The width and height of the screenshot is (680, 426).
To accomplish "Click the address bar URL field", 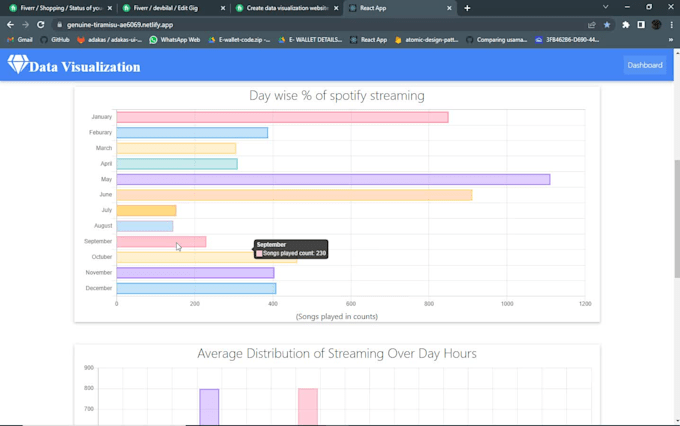I will (x=323, y=25).
